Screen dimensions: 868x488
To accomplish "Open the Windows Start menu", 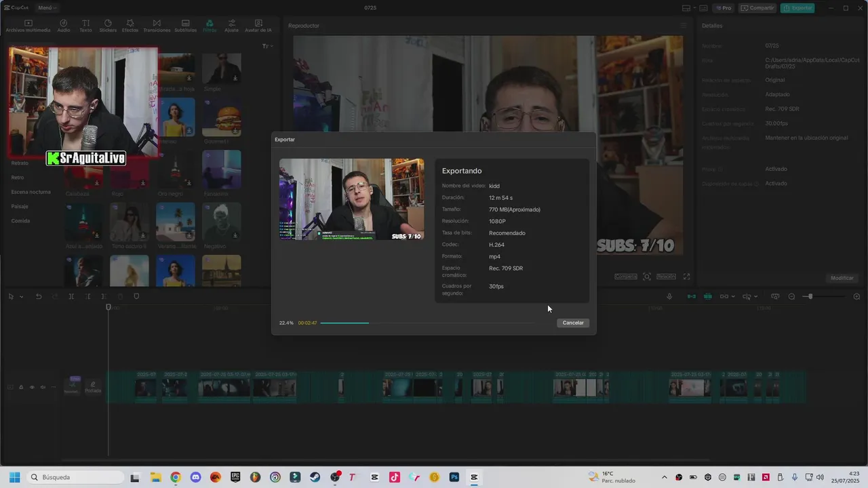I will pos(14,477).
